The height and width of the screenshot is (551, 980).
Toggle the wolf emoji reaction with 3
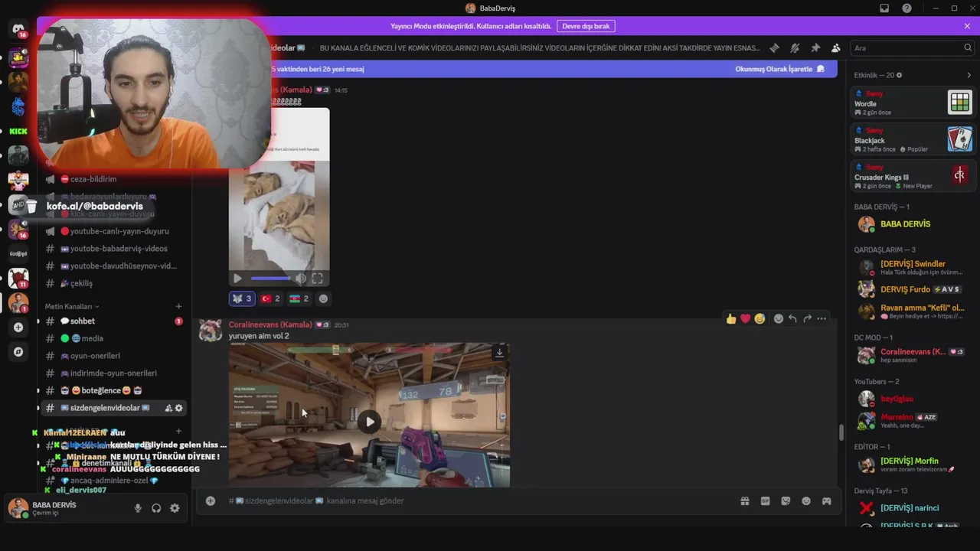pos(242,298)
